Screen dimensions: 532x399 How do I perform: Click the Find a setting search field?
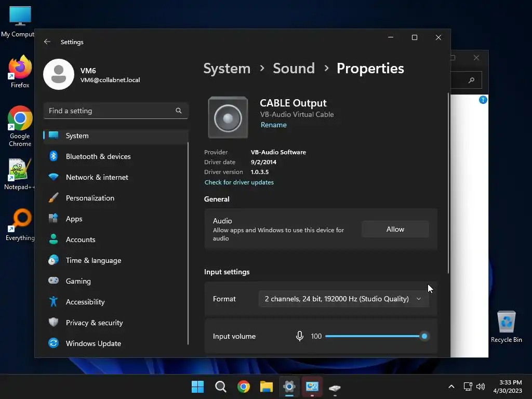[116, 111]
